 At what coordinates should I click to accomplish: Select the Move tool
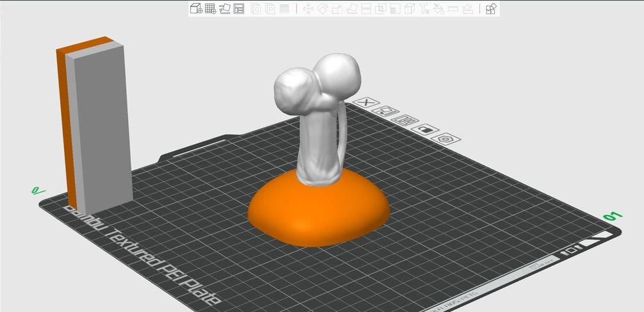(x=308, y=8)
